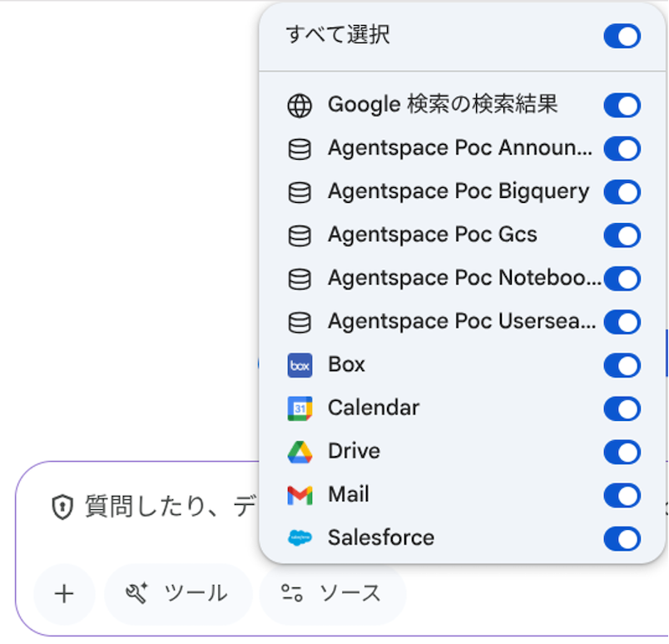Image resolution: width=669 pixels, height=644 pixels.
Task: Toggle Agentspace Poc Noteboo... source switch
Action: pyautogui.click(x=622, y=279)
